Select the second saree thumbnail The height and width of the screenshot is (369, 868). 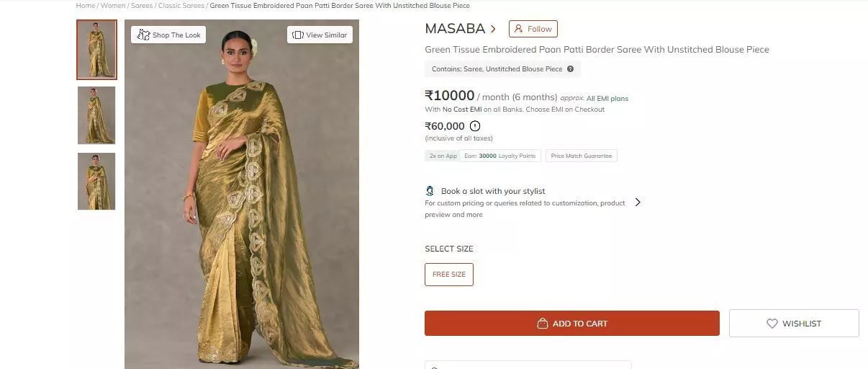pos(96,115)
